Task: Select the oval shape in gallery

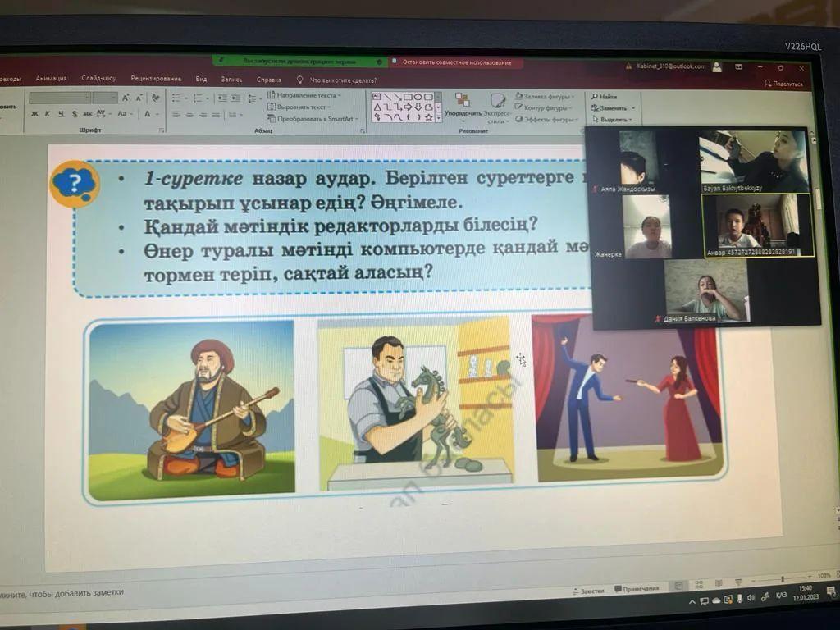Action: (418, 97)
